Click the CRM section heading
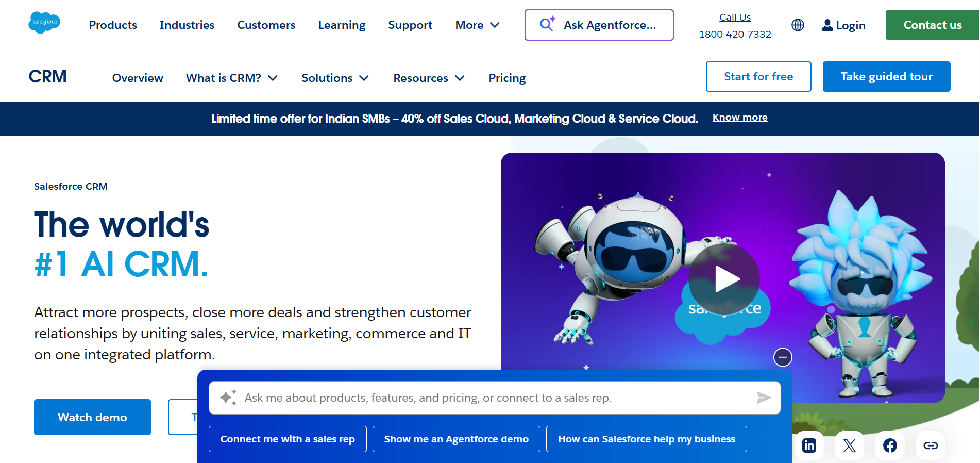 [47, 76]
